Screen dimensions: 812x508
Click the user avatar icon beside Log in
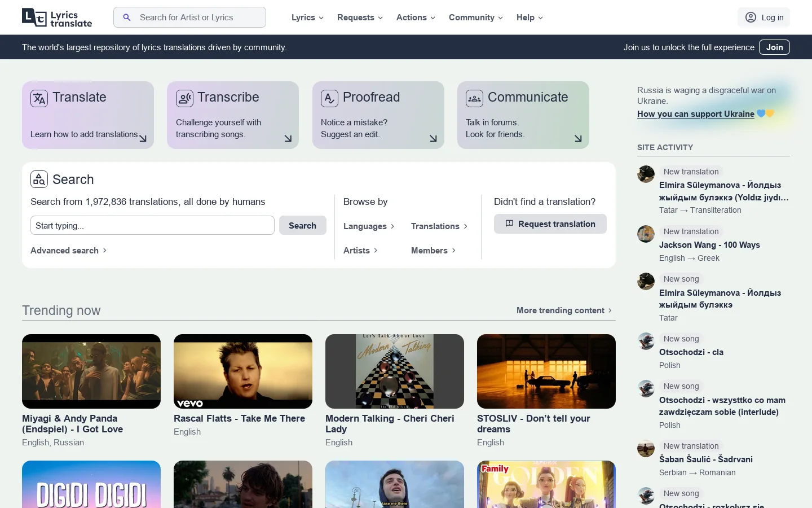[x=751, y=17]
